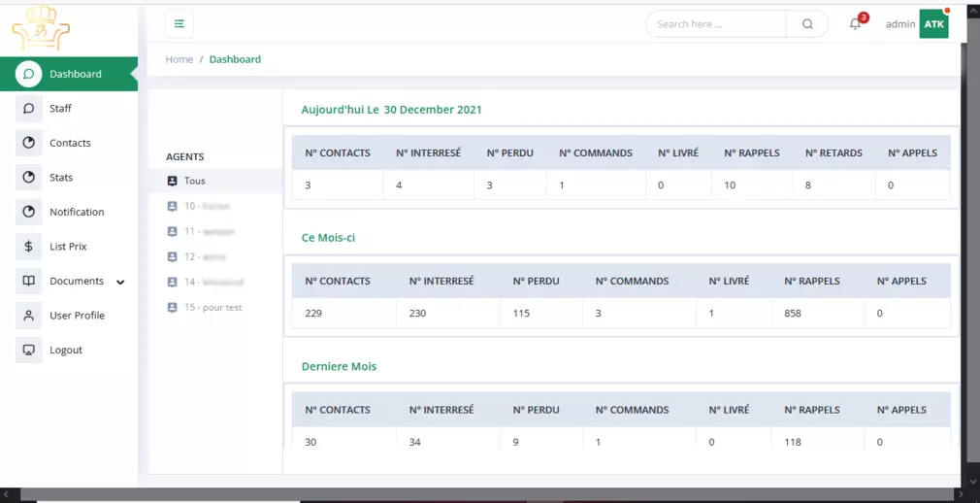The image size is (980, 503).
Task: Go to the Notification page
Action: (x=77, y=212)
